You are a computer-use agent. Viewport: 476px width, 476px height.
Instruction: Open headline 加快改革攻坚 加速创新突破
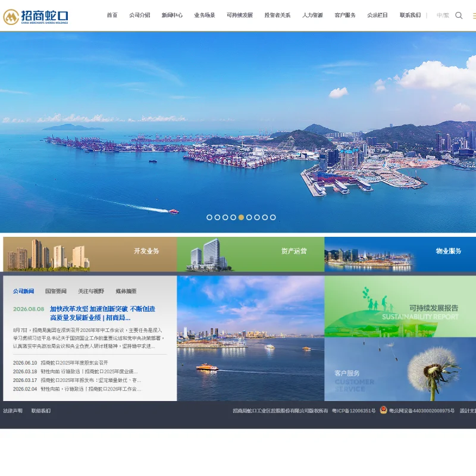[102, 314]
